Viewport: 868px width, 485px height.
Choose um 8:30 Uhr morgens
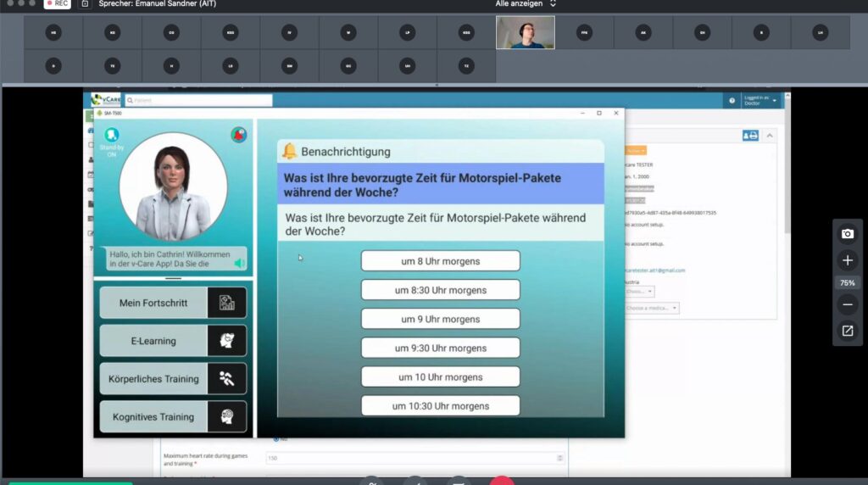click(441, 290)
